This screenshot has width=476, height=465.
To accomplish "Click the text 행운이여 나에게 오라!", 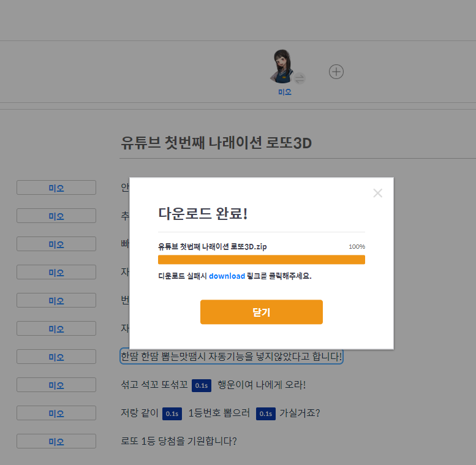I will 262,385.
